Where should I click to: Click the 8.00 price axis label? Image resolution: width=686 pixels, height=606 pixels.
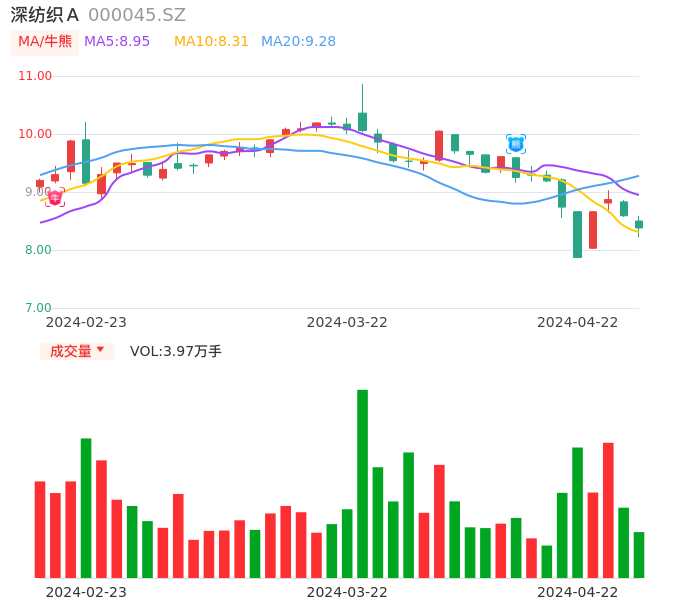(x=38, y=250)
